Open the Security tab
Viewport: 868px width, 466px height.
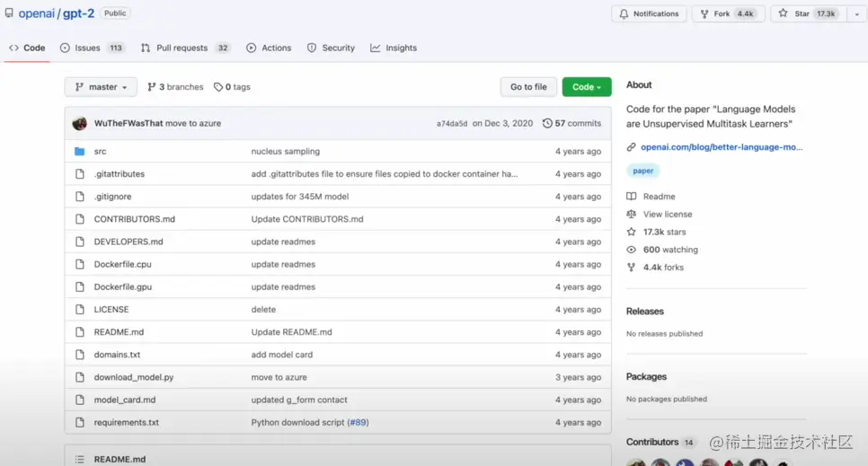tap(331, 48)
